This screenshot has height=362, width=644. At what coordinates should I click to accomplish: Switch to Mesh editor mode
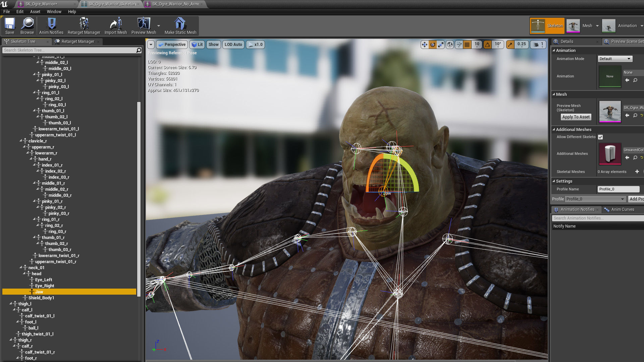pyautogui.click(x=580, y=26)
